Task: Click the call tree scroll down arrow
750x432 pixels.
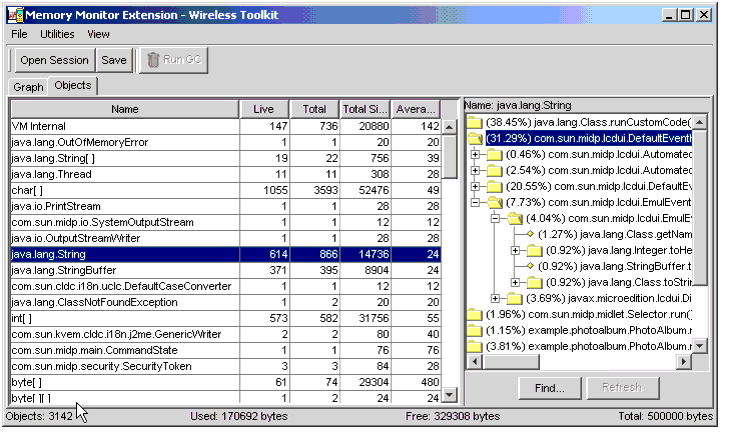Action: click(x=700, y=346)
